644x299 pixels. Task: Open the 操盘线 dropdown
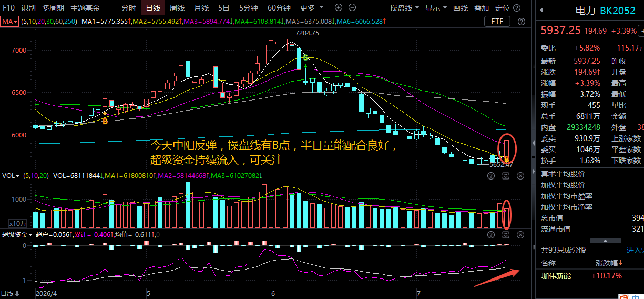click(404, 8)
